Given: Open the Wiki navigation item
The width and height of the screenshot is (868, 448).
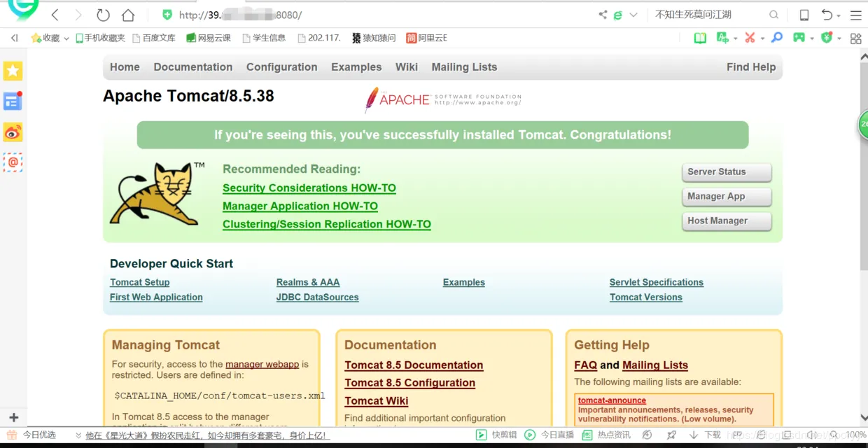Looking at the screenshot, I should click(407, 67).
